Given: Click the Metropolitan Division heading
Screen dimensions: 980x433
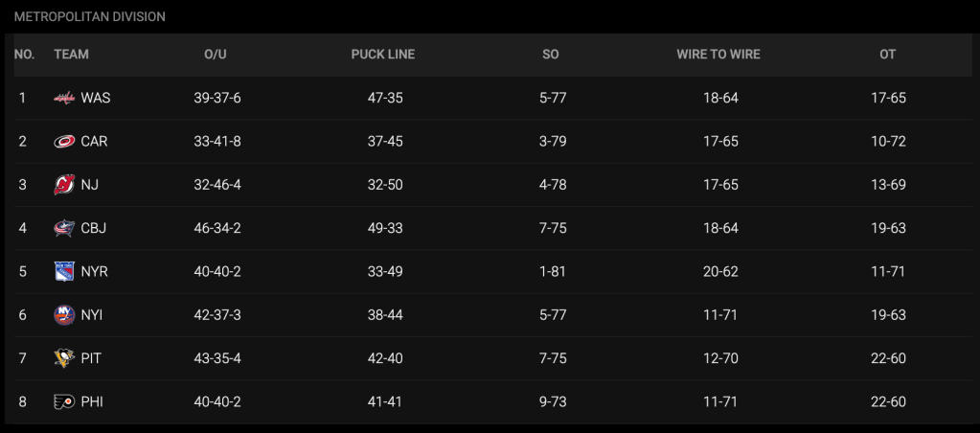Looking at the screenshot, I should click(89, 17).
